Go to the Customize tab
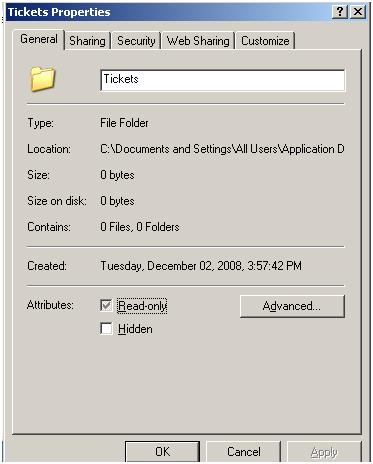Viewport: 373px width, 464px height. 265,41
